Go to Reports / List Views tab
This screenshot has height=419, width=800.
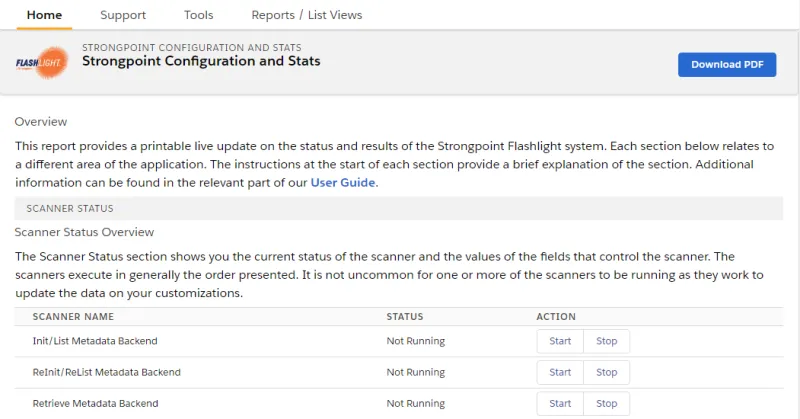tap(307, 15)
